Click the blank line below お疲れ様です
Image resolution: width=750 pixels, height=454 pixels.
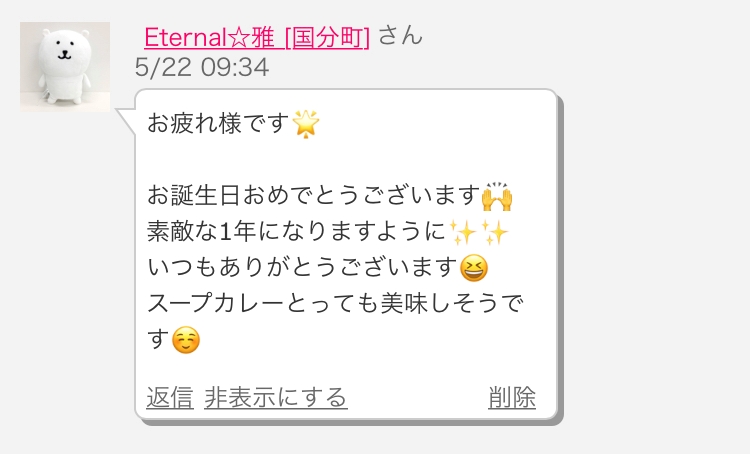click(x=345, y=160)
